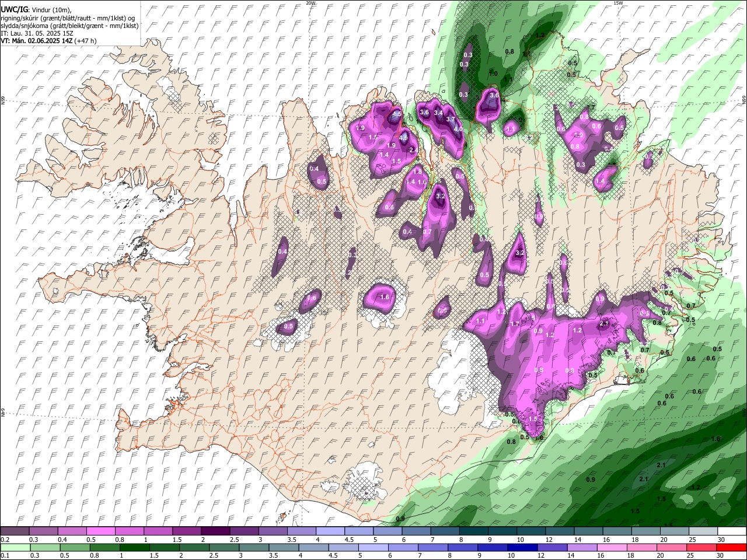Click the snowfall value '3.4' on the map
This screenshot has width=747, height=560.
439,113
